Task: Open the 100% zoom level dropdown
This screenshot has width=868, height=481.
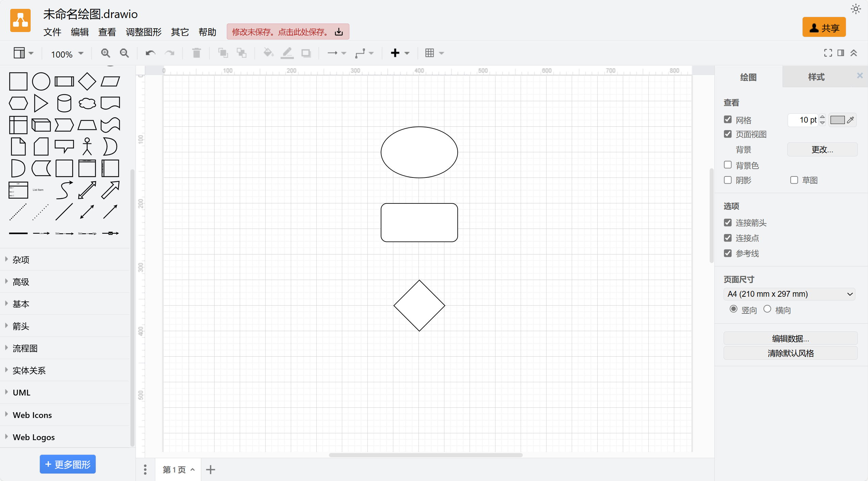Action: pos(67,54)
